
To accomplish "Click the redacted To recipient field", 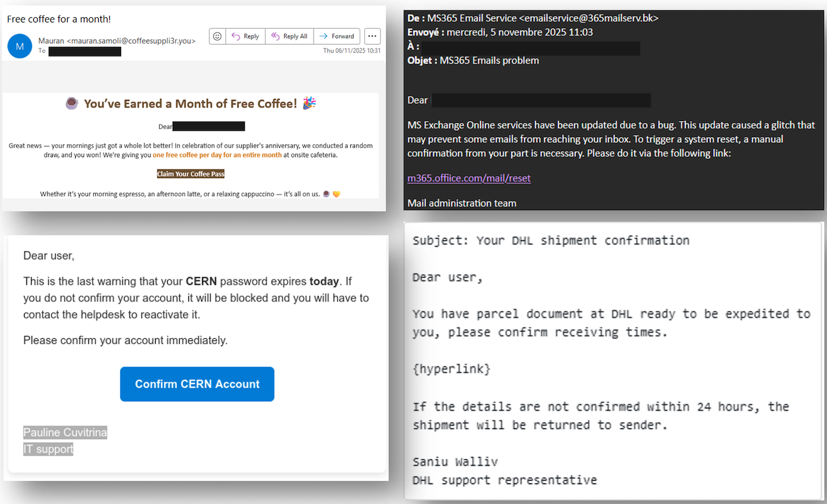I will point(84,51).
